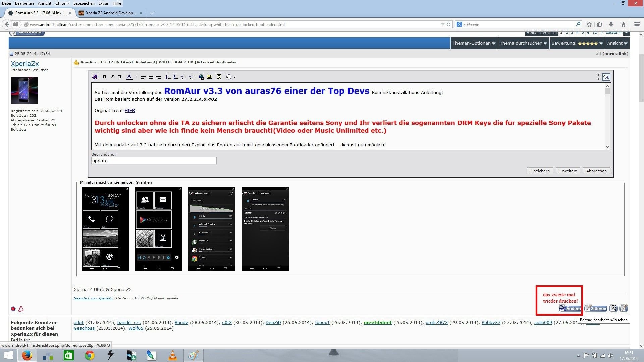Open the Bewertung rating dropdown
This screenshot has width=644, height=362.
point(577,43)
